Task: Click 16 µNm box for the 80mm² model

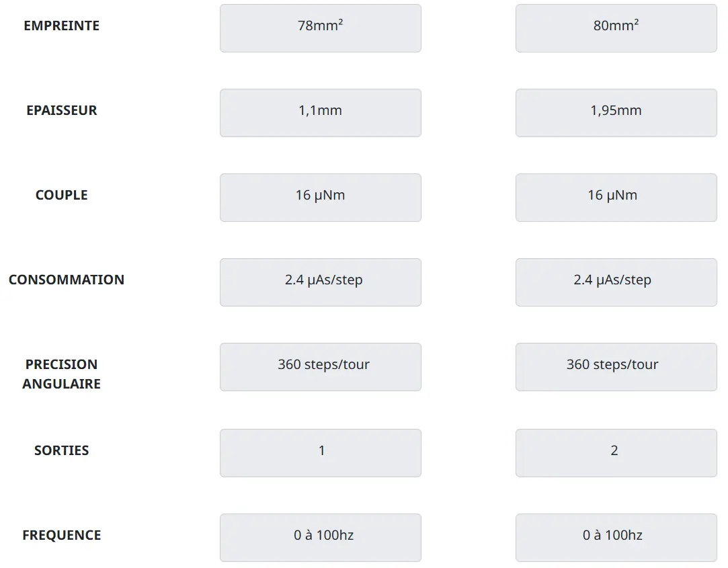Action: pyautogui.click(x=616, y=198)
